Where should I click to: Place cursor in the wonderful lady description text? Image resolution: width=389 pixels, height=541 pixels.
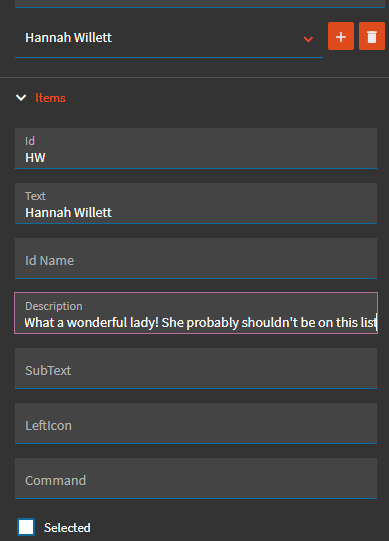[200, 323]
